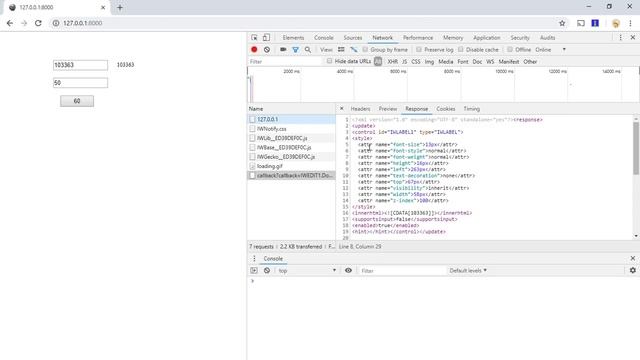Viewport: 640px width, 360px height.
Task: Select the All filter type
Action: pos(378,61)
